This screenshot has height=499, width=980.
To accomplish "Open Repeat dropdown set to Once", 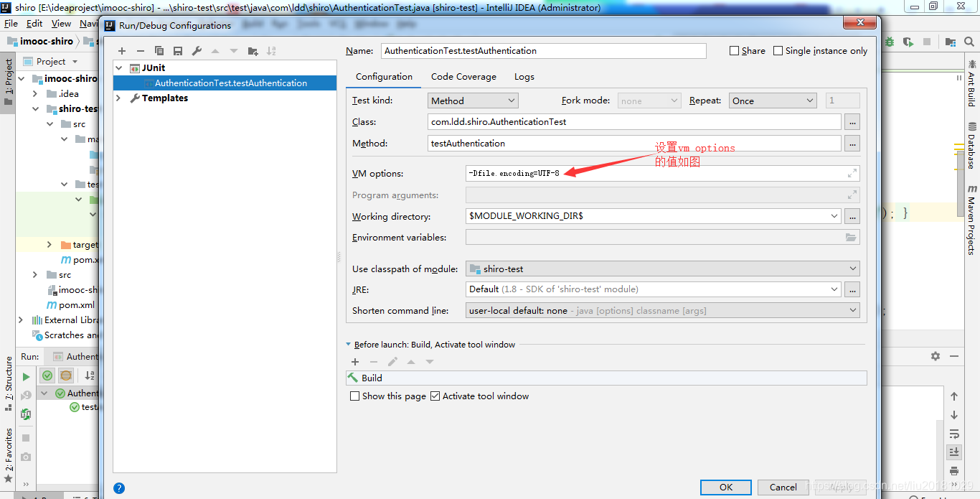I will (x=773, y=101).
